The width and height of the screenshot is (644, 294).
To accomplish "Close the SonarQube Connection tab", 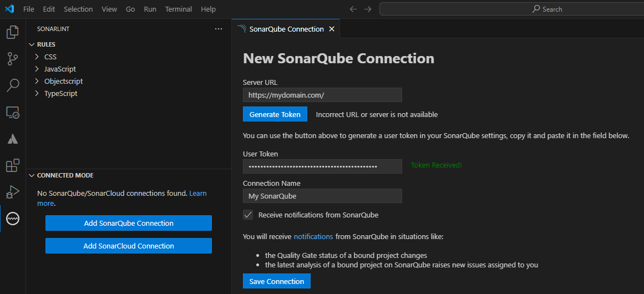I will (332, 29).
